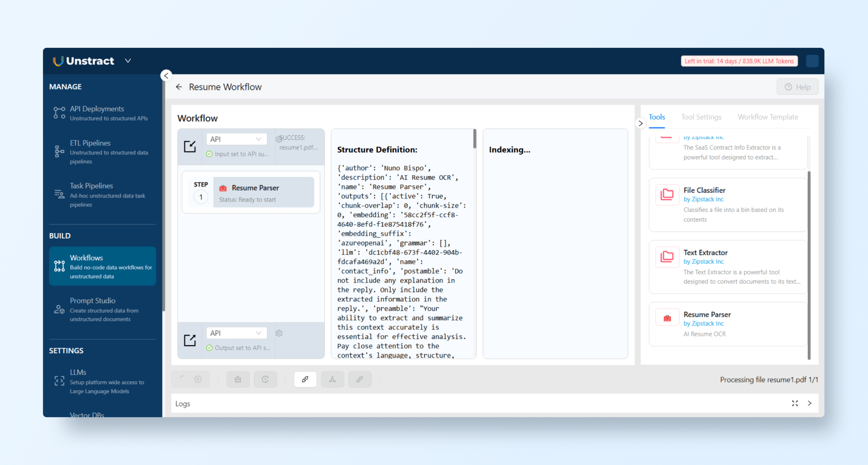Screen dimensions: 868x465
Task: Select Prompt Studio in the sidebar
Action: point(93,301)
